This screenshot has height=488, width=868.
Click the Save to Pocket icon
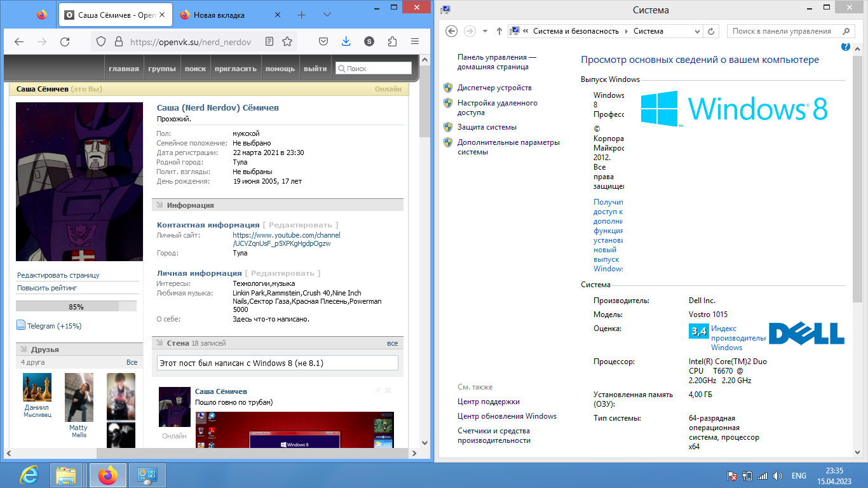tap(323, 41)
